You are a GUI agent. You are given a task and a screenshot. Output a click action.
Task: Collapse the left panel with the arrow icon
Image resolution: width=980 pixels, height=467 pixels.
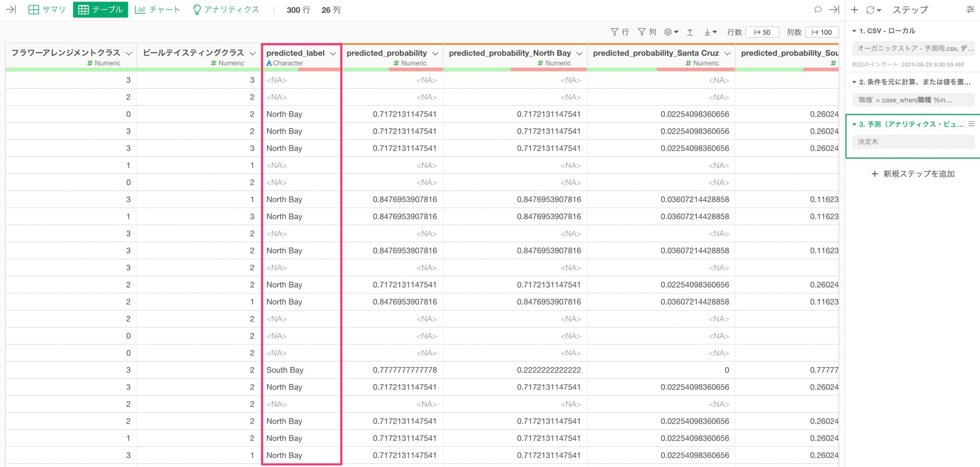click(11, 9)
